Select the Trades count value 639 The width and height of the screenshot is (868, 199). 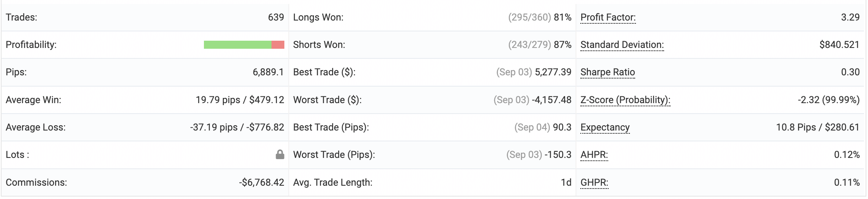coord(276,17)
